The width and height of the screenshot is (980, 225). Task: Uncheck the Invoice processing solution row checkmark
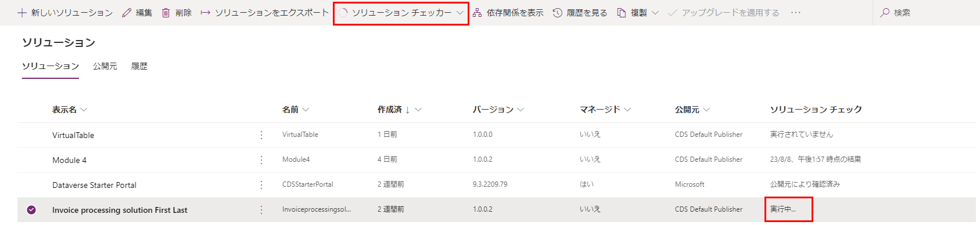(x=31, y=210)
